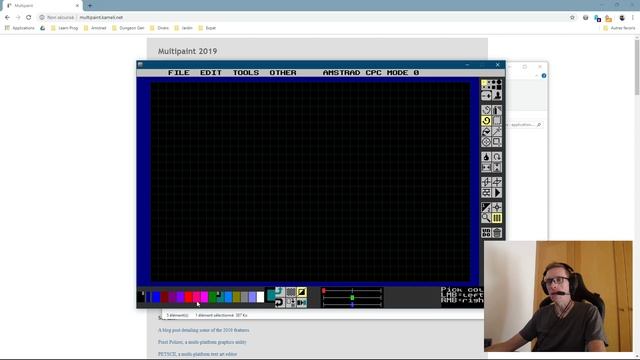Image resolution: width=640 pixels, height=360 pixels.
Task: Pick the bright blue palette color
Action: pos(156,297)
